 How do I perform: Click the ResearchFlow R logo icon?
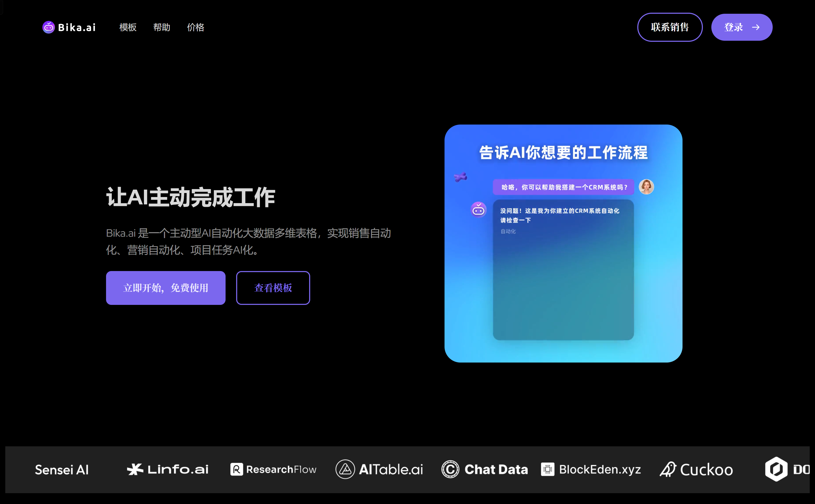pyautogui.click(x=236, y=469)
